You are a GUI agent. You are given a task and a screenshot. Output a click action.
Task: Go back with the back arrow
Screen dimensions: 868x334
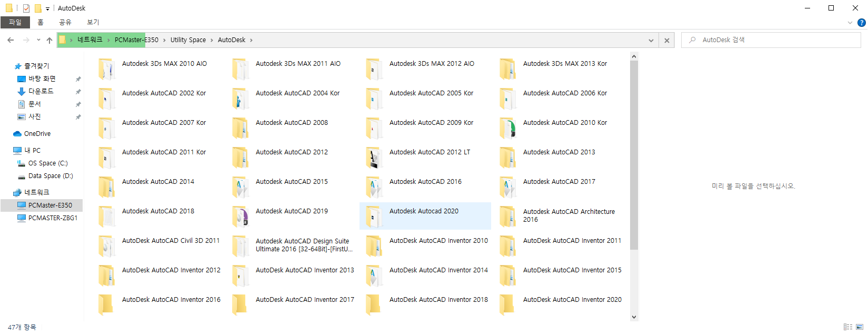pos(11,40)
